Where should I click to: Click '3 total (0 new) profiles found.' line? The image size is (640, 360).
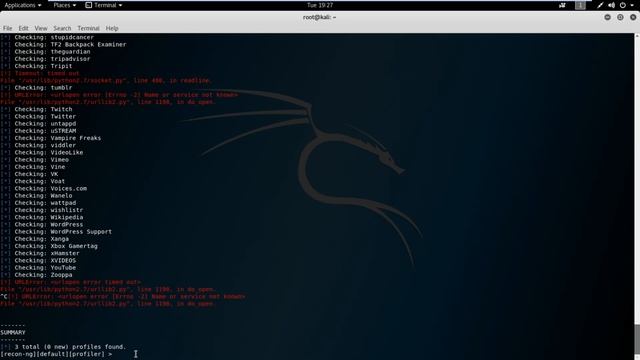[x=63, y=347]
